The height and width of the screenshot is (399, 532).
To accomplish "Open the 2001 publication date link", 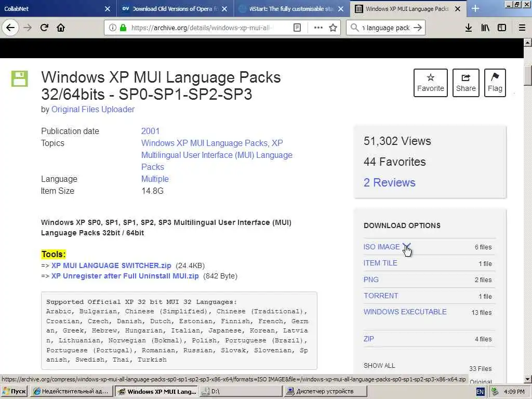I will click(150, 131).
